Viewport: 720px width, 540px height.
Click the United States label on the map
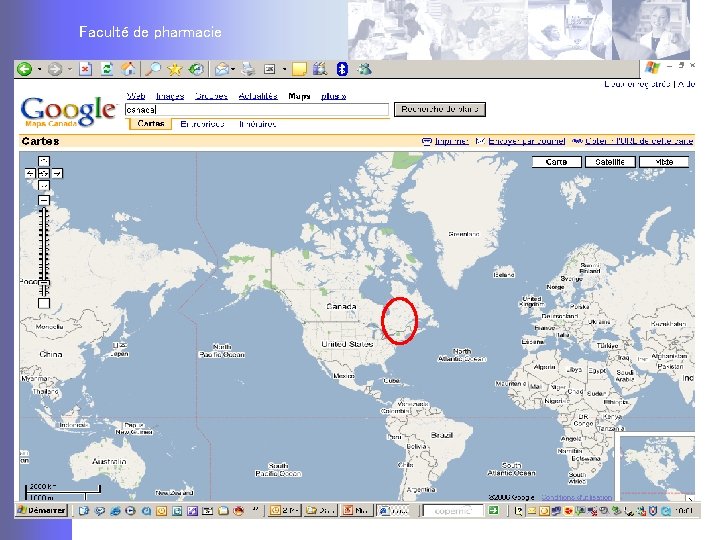[347, 344]
